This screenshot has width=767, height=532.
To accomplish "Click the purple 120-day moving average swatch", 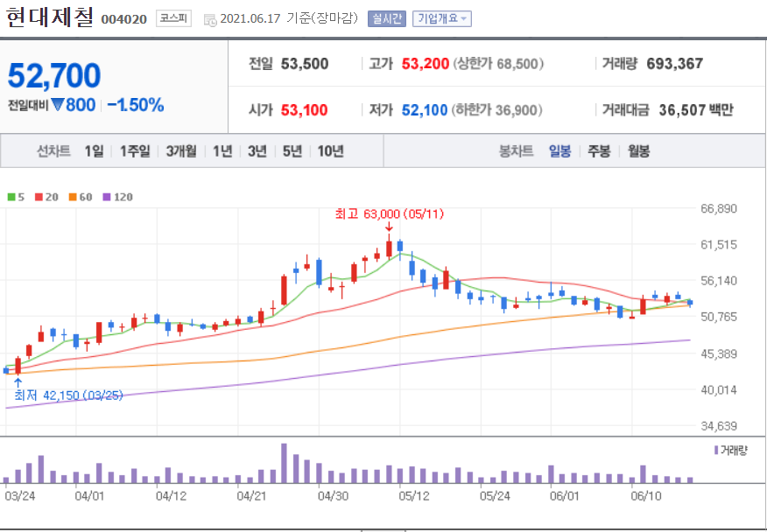I will tap(107, 197).
